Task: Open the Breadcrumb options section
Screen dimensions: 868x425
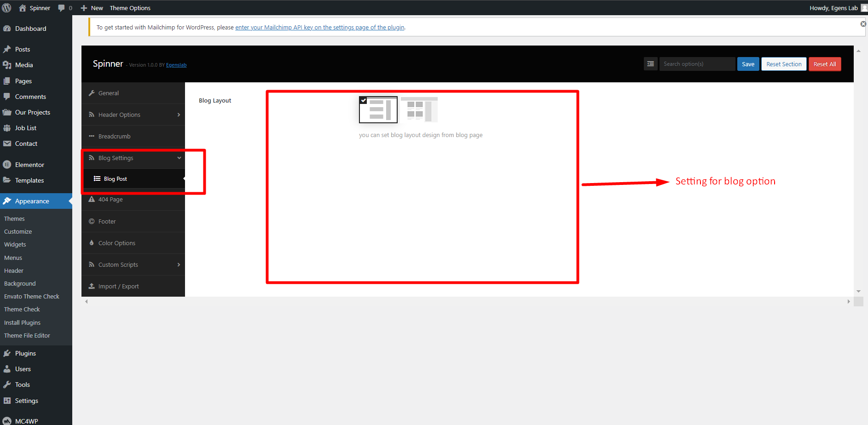Action: (x=133, y=136)
